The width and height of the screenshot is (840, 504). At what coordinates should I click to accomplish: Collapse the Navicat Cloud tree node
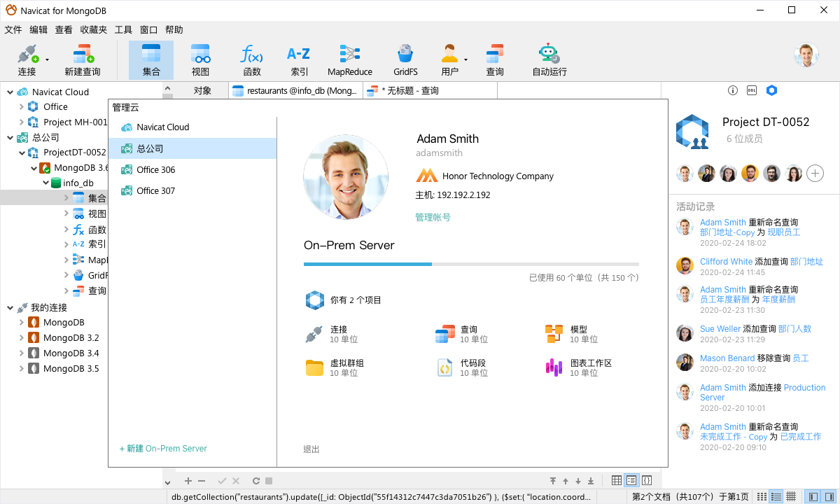(x=10, y=92)
